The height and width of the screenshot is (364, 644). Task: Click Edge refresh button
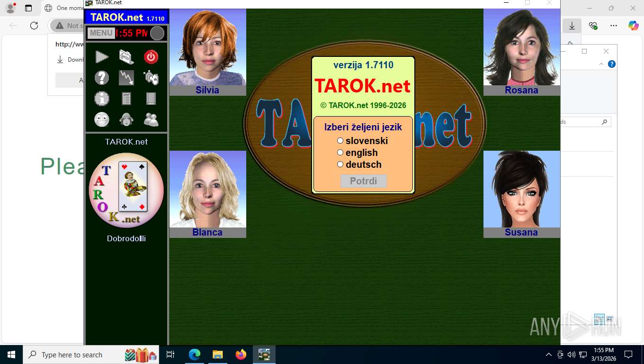pos(34,26)
